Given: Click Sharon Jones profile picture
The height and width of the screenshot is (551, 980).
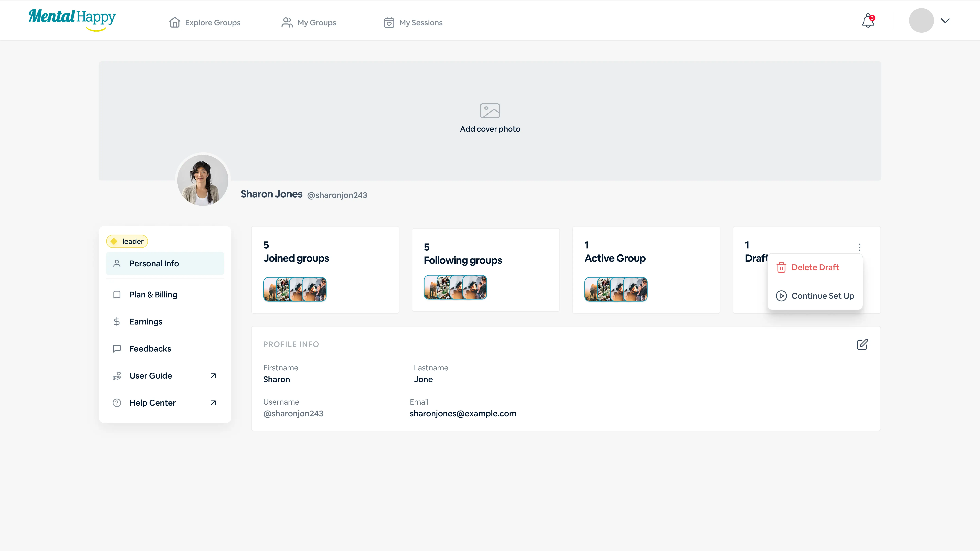Looking at the screenshot, I should (203, 180).
